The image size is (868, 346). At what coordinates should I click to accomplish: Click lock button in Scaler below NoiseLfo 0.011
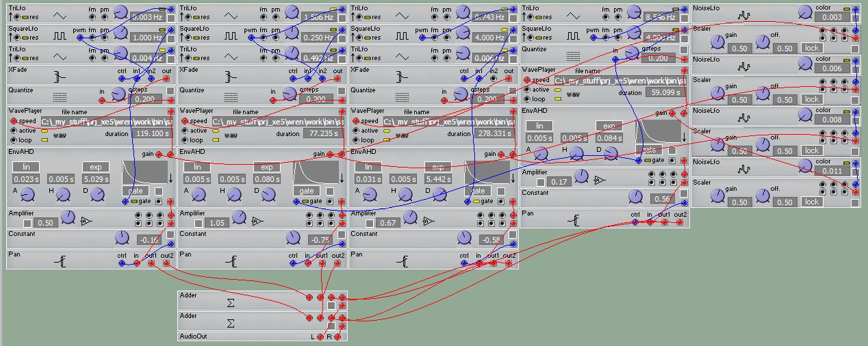tap(812, 202)
